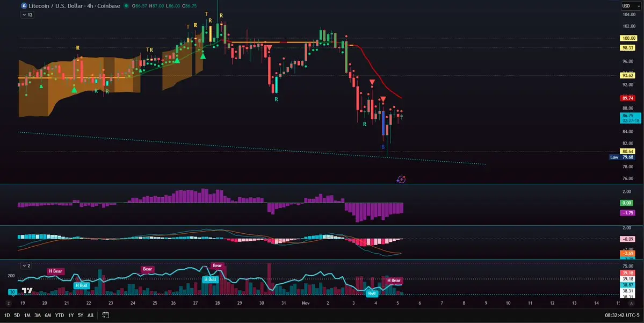Click the green 0.00 histogram value label
Image resolution: width=644 pixels, height=323 pixels.
627,203
